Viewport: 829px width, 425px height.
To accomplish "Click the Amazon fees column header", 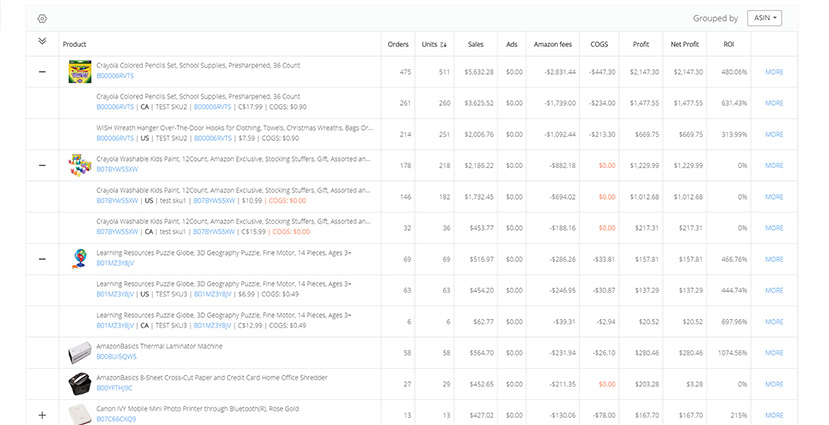I will 552,44.
